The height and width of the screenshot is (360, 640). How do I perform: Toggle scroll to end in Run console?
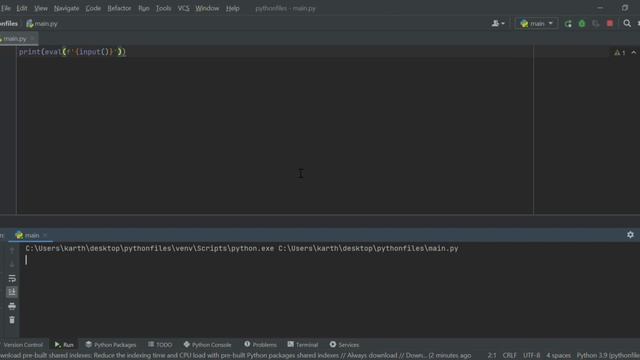(12, 292)
